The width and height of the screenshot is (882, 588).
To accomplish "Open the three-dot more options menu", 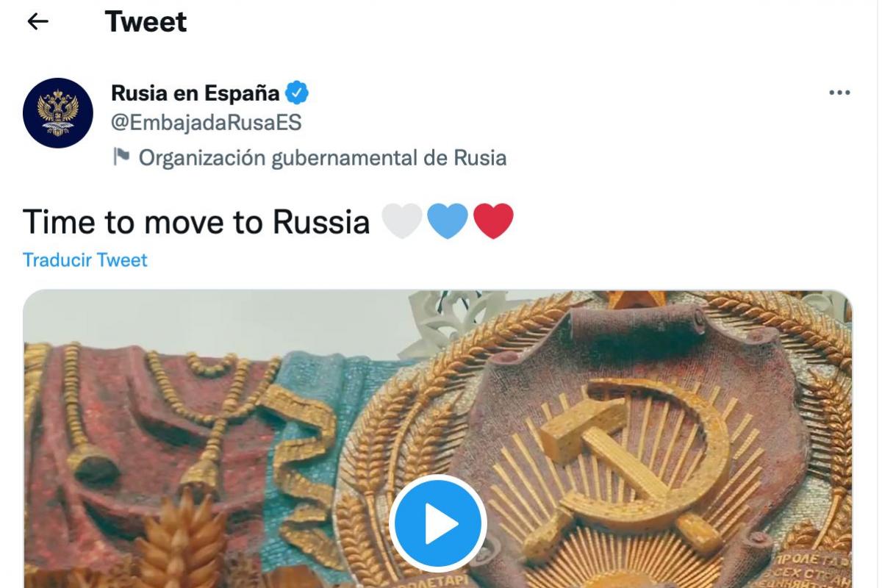I will (839, 93).
